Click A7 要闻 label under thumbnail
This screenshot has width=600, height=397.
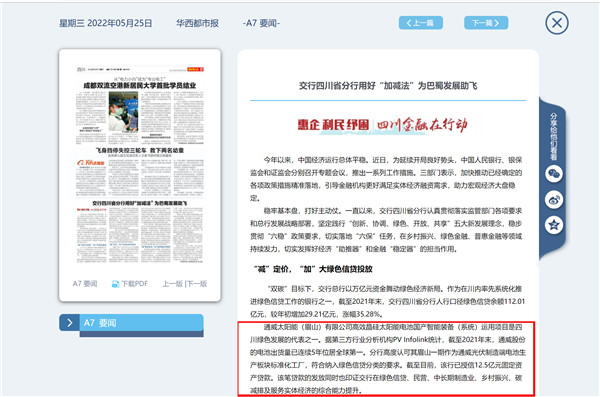[x=85, y=284]
